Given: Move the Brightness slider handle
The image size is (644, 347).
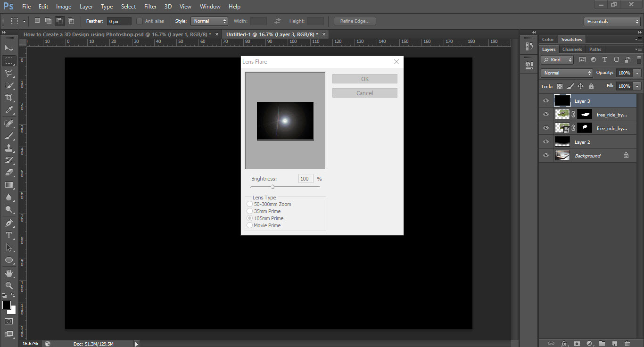Looking at the screenshot, I should pyautogui.click(x=272, y=187).
